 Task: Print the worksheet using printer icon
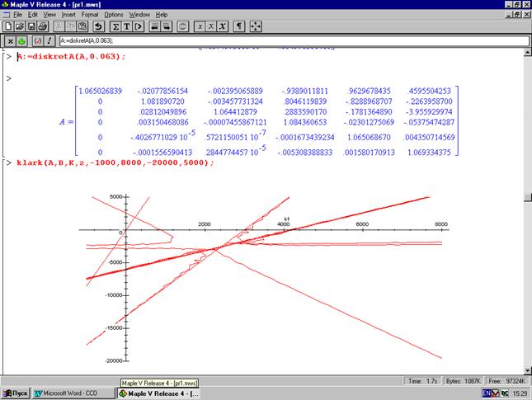tap(40, 26)
